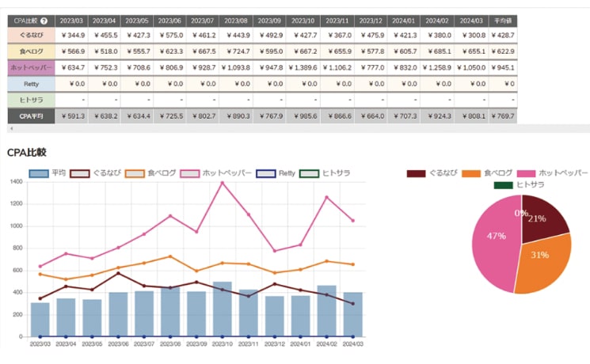Click the 2023/10 column header in table
Image resolution: width=590 pixels, height=364 pixels.
pos(303,21)
